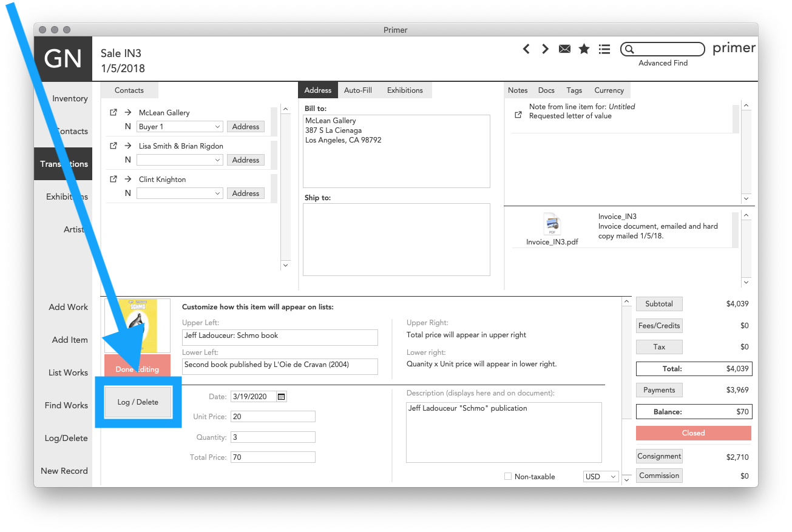Image resolution: width=792 pixels, height=532 pixels.
Task: Click the forward navigation arrow
Action: click(545, 49)
